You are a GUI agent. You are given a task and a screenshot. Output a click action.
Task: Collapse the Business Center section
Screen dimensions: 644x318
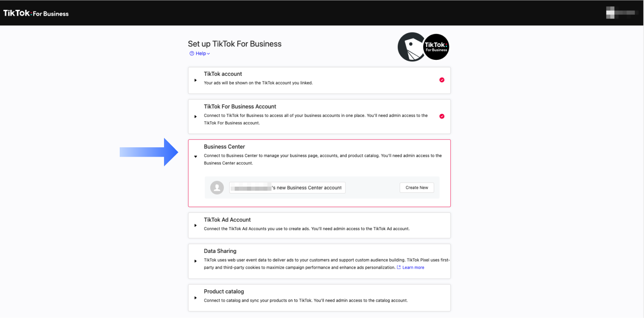pyautogui.click(x=195, y=156)
